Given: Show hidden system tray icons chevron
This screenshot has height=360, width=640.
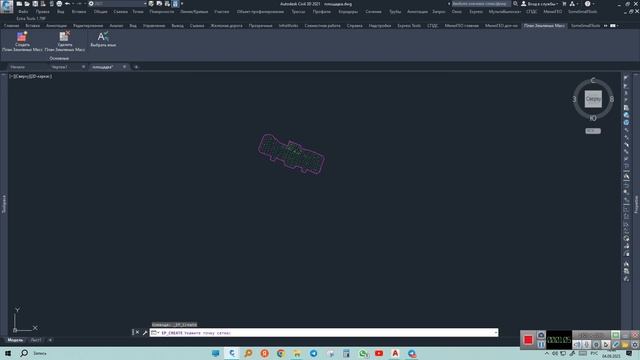Looking at the screenshot, I should click(547, 353).
